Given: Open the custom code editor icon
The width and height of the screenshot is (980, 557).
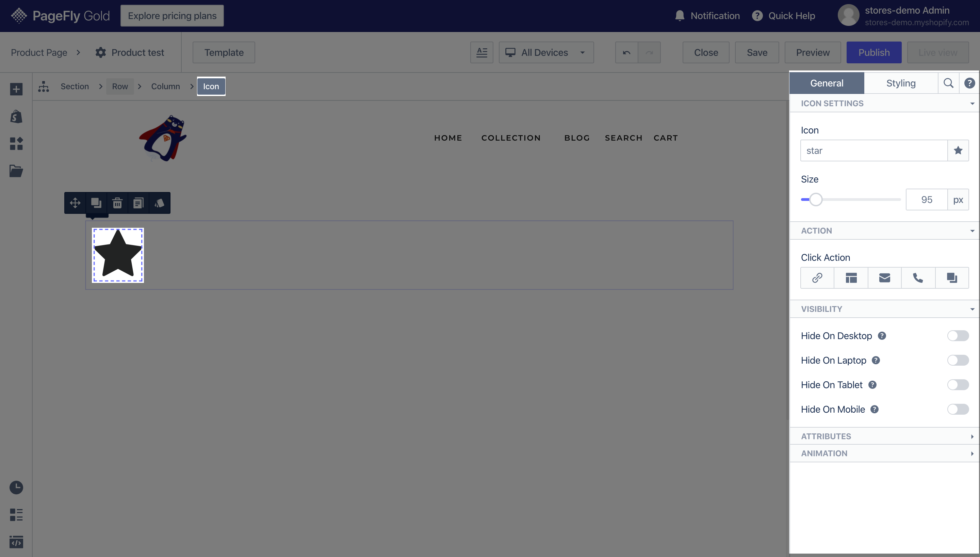Looking at the screenshot, I should coord(16,542).
